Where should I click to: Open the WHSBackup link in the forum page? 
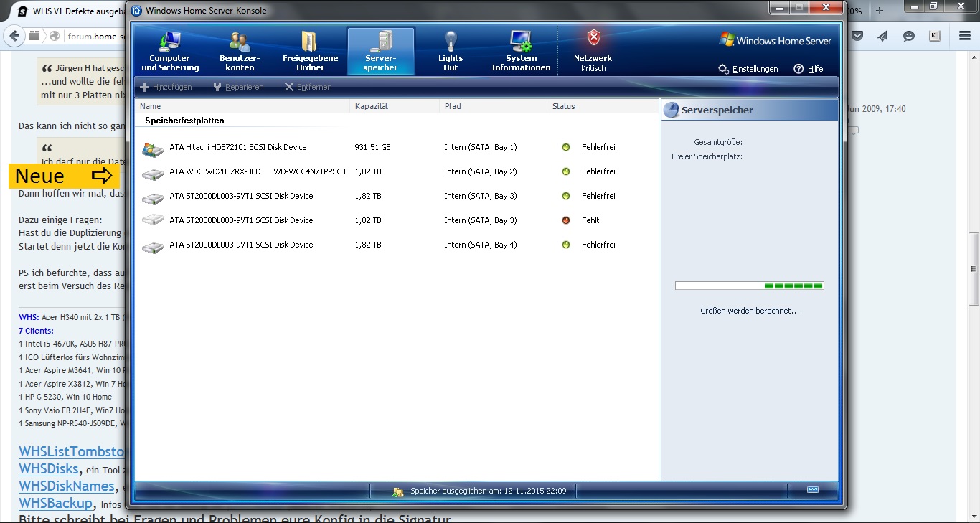pos(55,504)
